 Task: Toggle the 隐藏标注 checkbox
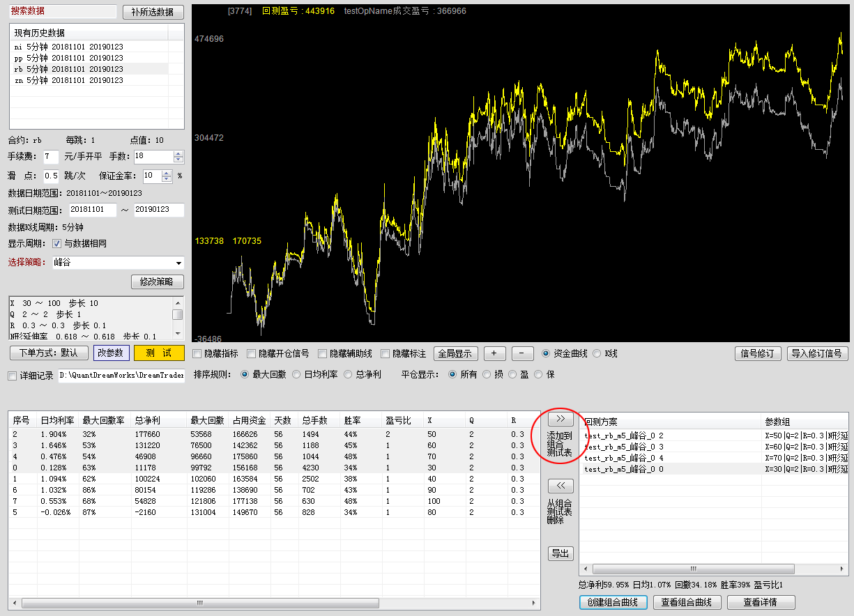point(386,354)
